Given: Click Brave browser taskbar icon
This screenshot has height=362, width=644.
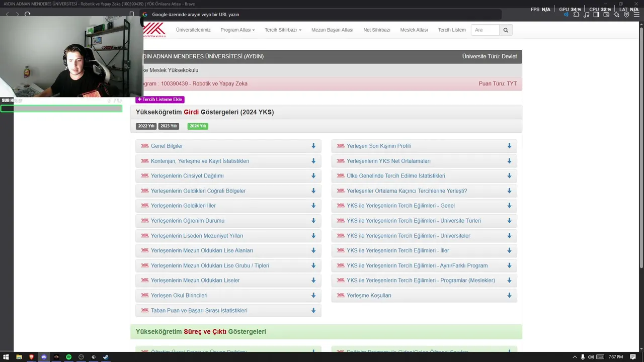Looking at the screenshot, I should pyautogui.click(x=32, y=357).
